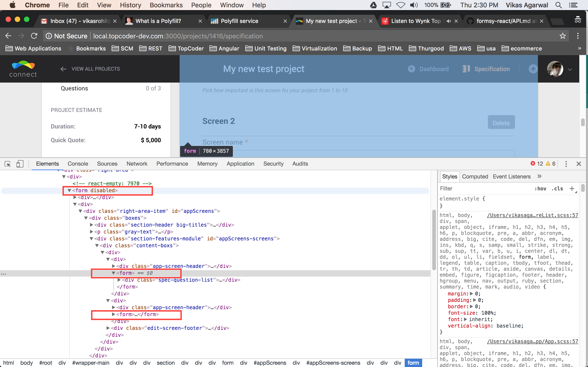
Task: Toggle the .cls class editor
Action: pos(557,189)
